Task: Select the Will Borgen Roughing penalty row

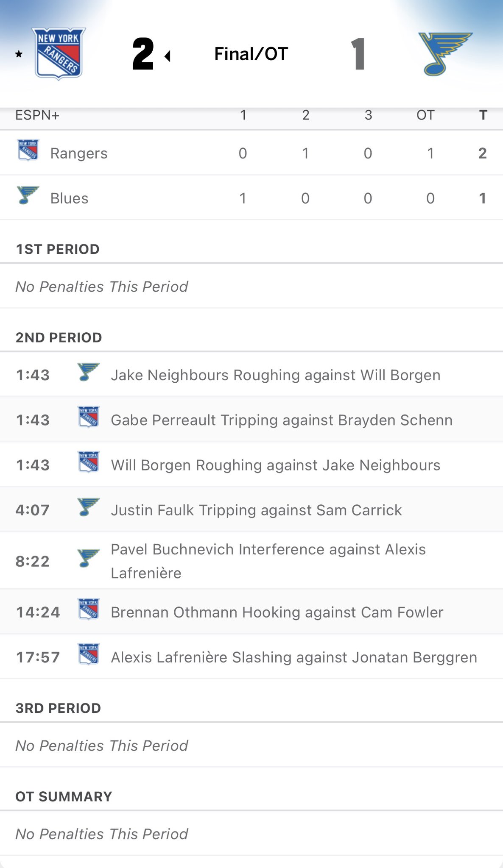Action: (276, 465)
